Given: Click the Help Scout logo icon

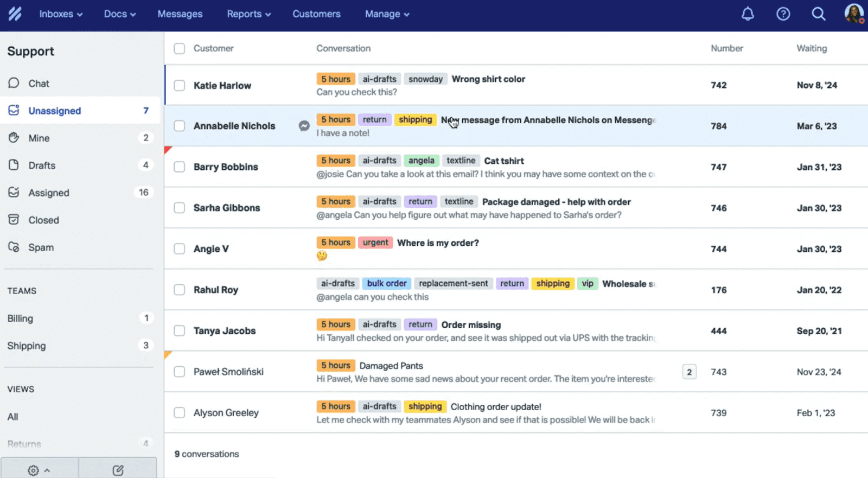Looking at the screenshot, I should tap(15, 14).
